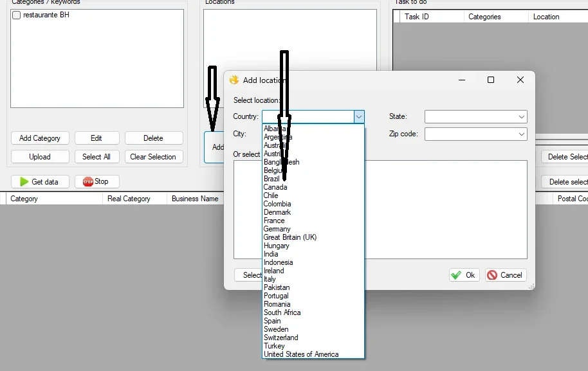Click the green checkmark icon on Ok
This screenshot has width=588, height=371.
point(456,275)
